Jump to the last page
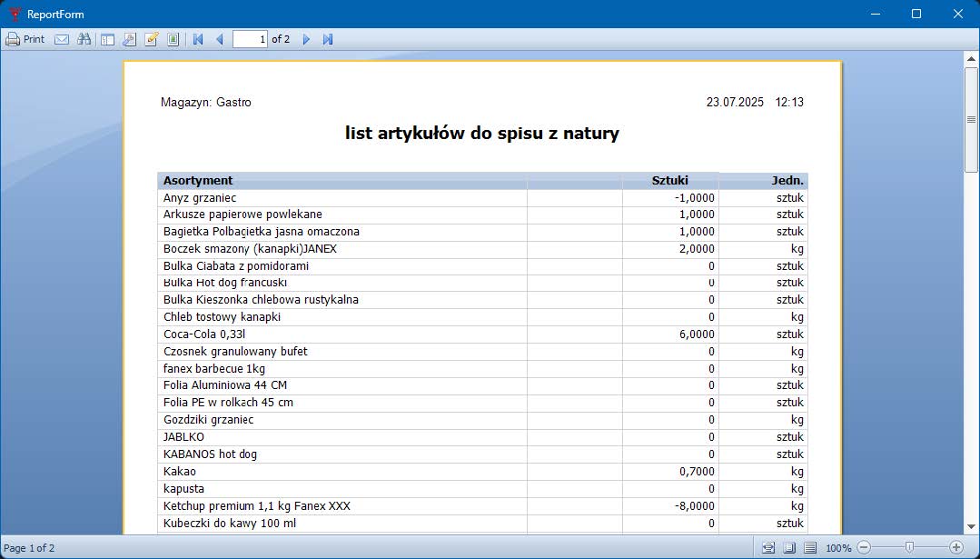This screenshot has height=559, width=980. click(328, 39)
